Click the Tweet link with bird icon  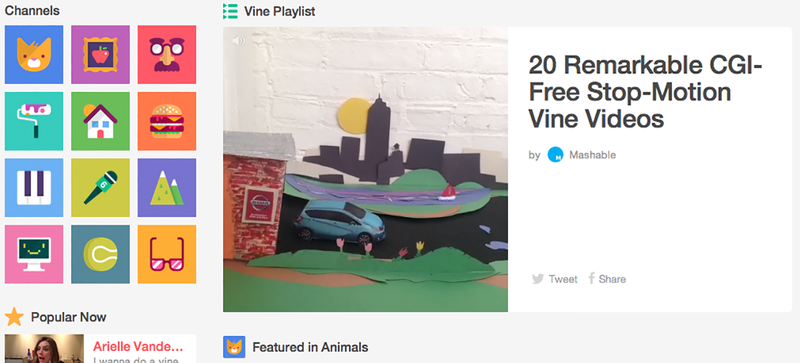[555, 279]
